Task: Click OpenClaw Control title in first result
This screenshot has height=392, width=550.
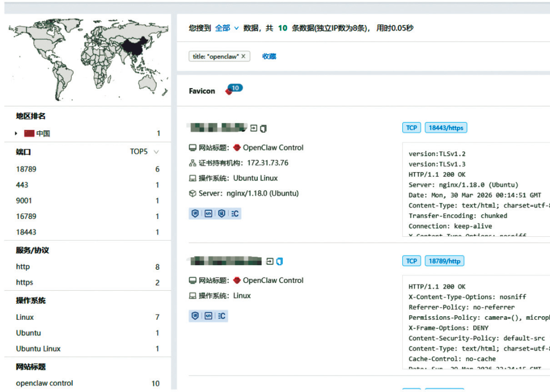Action: pyautogui.click(x=273, y=148)
